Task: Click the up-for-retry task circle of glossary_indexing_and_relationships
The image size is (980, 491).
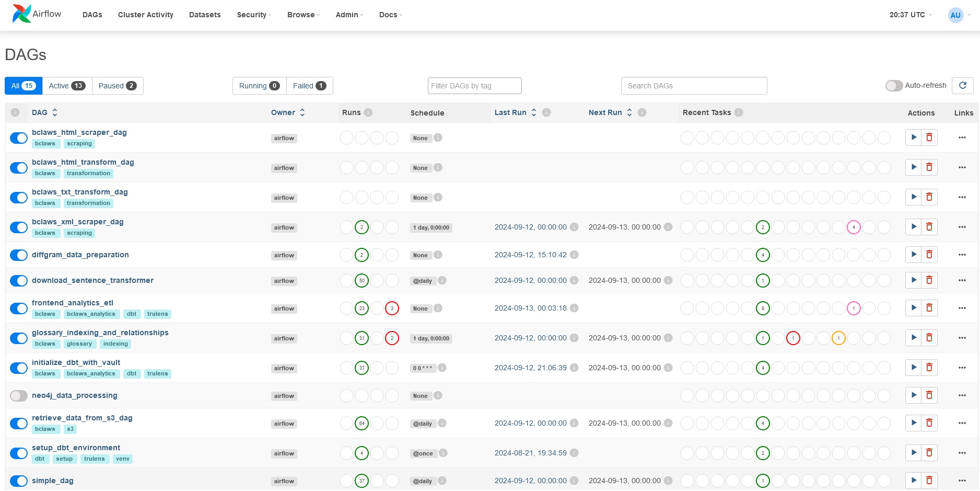Action: 838,338
